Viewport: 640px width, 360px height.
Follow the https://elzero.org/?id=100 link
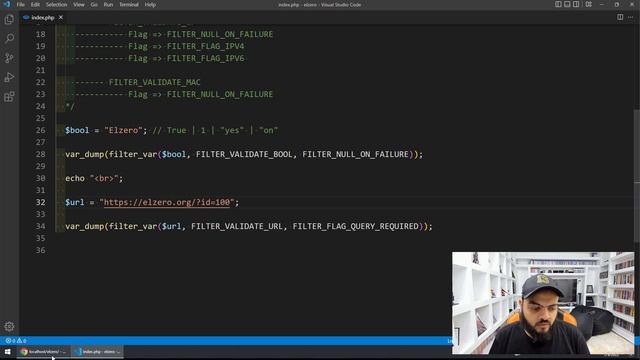[x=167, y=202]
